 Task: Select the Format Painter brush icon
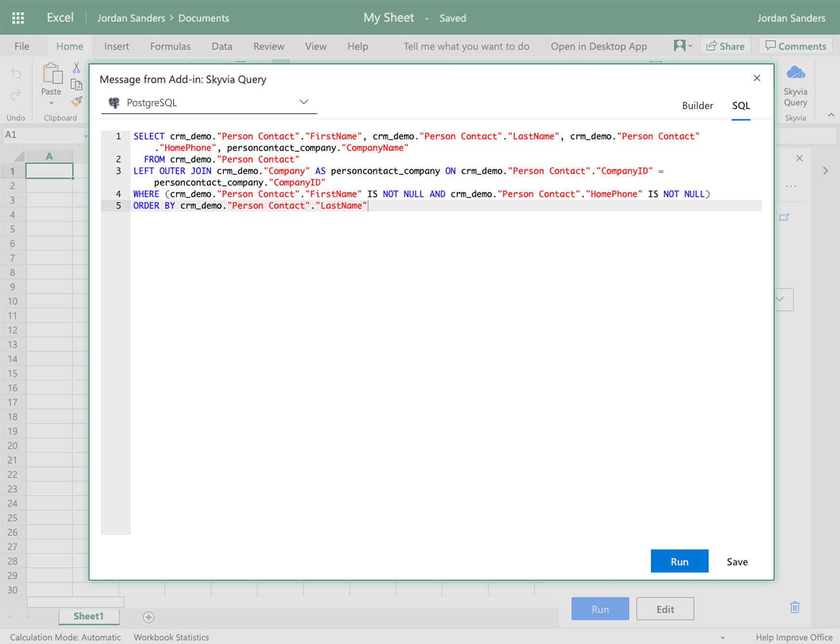pyautogui.click(x=76, y=101)
